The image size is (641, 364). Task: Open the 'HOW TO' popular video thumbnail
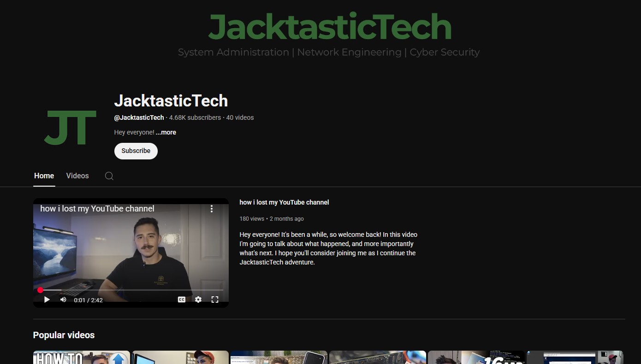click(x=81, y=358)
